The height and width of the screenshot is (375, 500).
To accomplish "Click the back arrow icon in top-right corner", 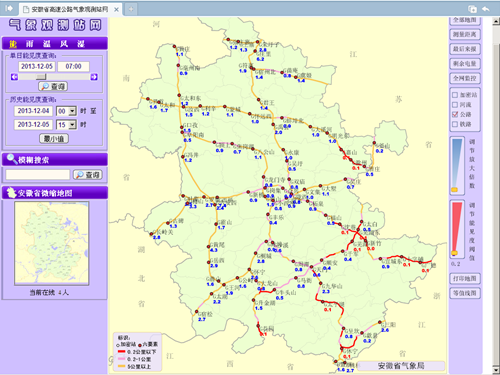I will tap(486, 9).
